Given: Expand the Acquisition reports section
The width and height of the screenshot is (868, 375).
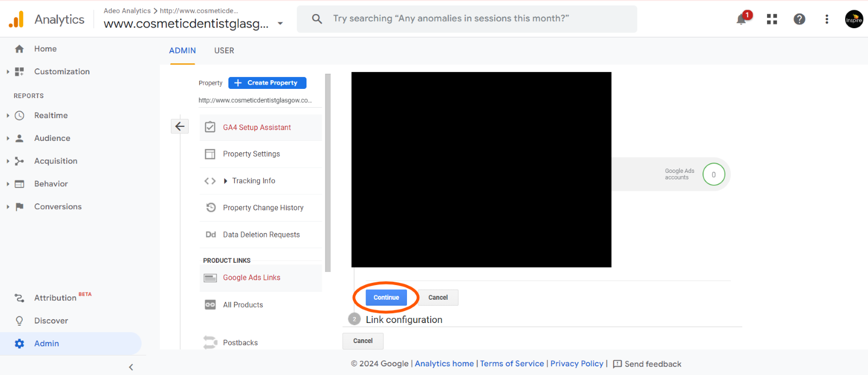Looking at the screenshot, I should pyautogui.click(x=8, y=161).
